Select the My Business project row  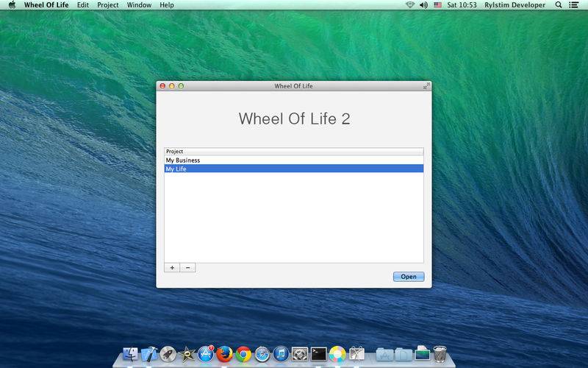click(294, 160)
